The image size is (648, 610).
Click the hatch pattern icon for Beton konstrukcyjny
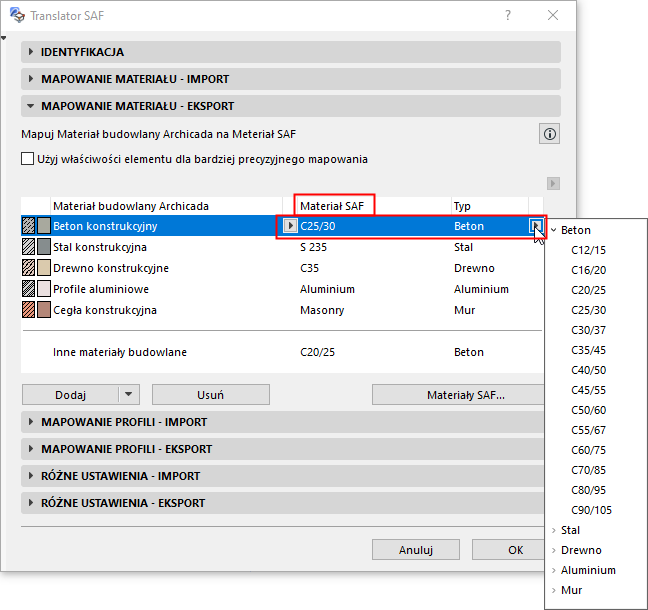pos(29,226)
